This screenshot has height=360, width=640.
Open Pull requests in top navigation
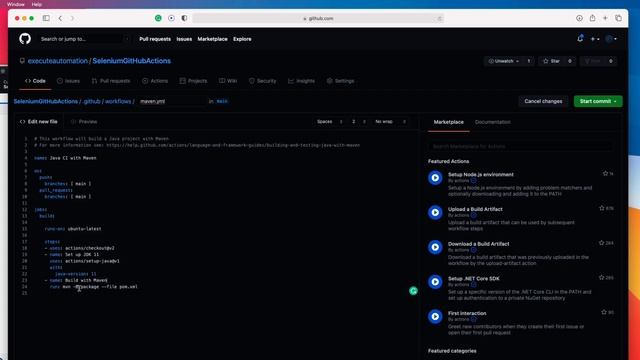tap(155, 39)
